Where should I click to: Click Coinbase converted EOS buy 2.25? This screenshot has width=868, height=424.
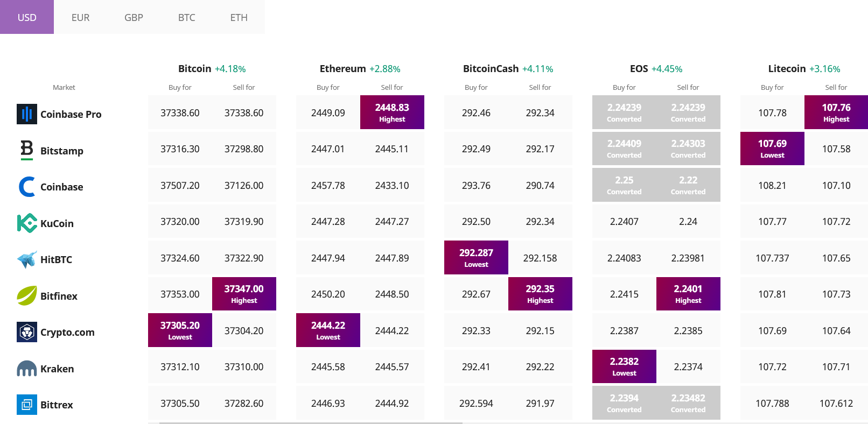point(624,185)
